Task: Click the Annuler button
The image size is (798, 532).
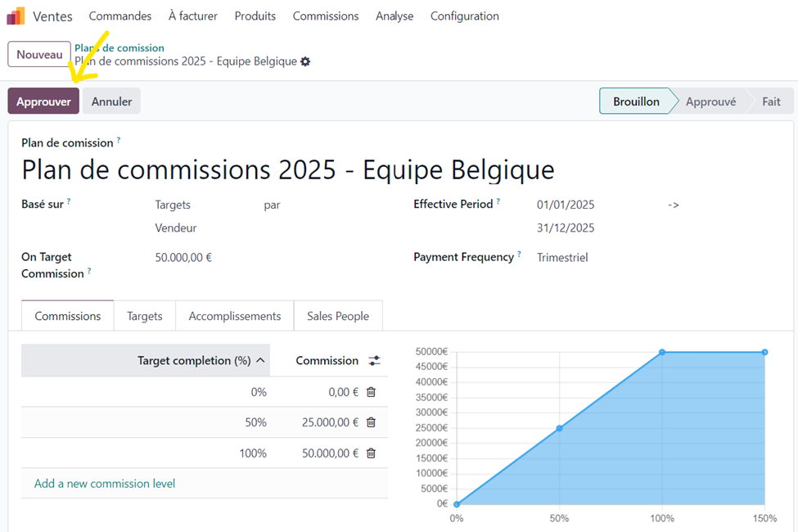Action: tap(111, 101)
